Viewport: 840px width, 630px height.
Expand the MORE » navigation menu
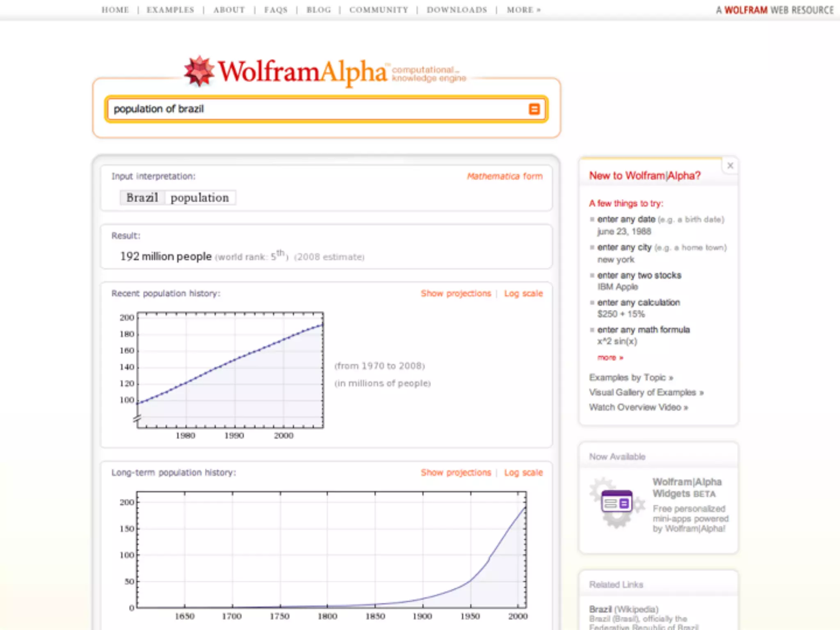[523, 10]
